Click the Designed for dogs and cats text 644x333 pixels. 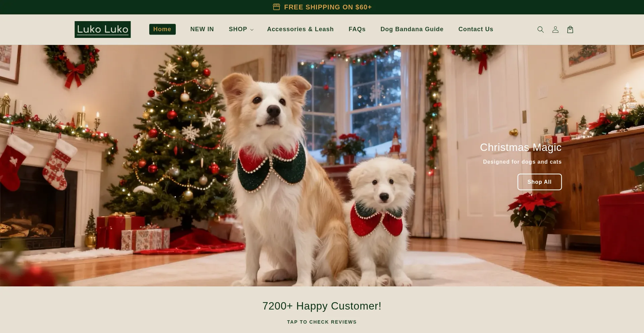(x=522, y=162)
